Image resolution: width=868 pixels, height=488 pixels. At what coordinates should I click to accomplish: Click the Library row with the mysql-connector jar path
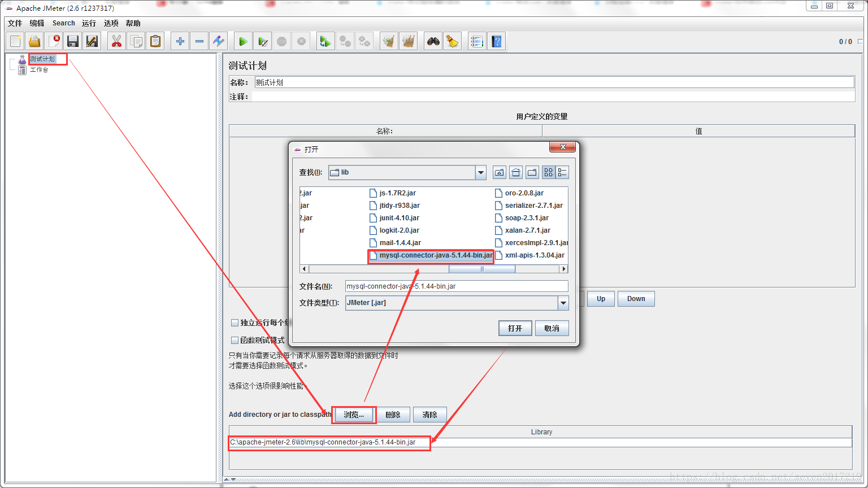[540, 442]
